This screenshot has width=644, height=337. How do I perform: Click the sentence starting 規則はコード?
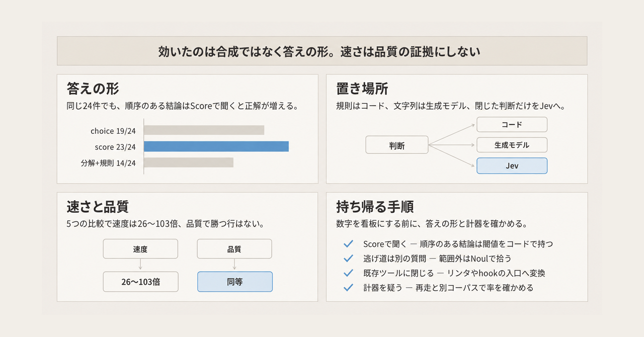click(x=452, y=107)
